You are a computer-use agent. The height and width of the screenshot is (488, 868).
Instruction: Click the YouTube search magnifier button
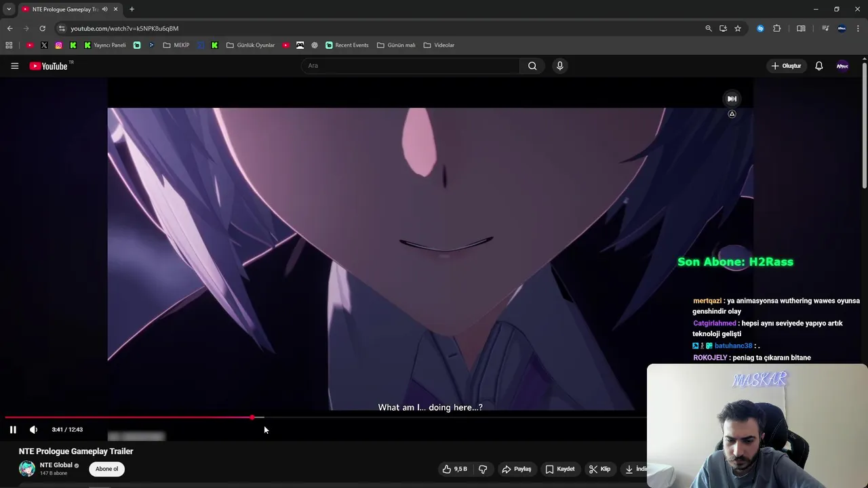532,66
